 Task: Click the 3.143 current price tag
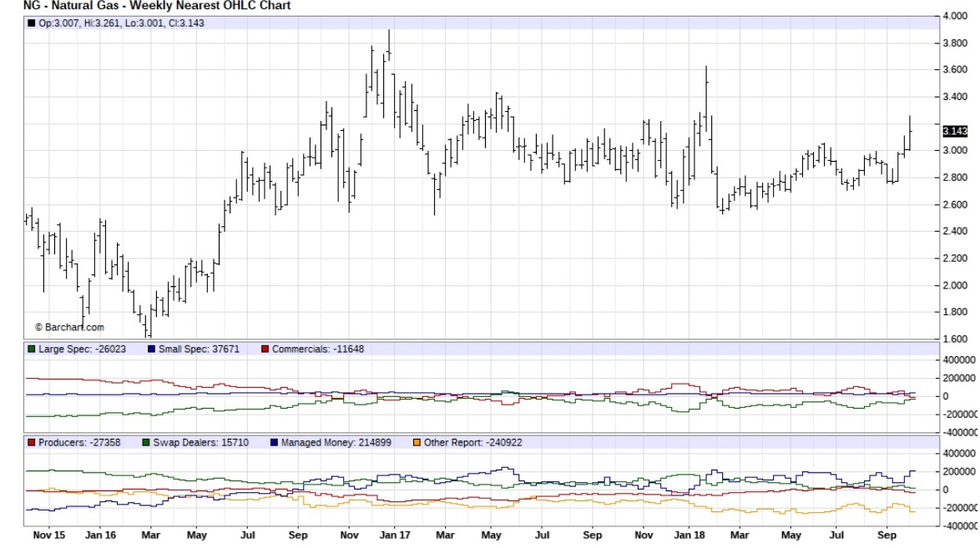[954, 131]
